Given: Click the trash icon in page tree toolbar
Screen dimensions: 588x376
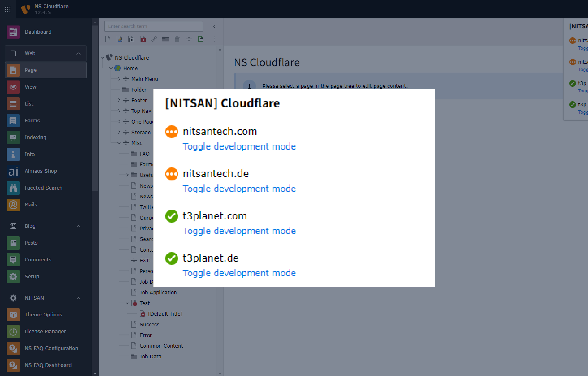Looking at the screenshot, I should pyautogui.click(x=177, y=39).
